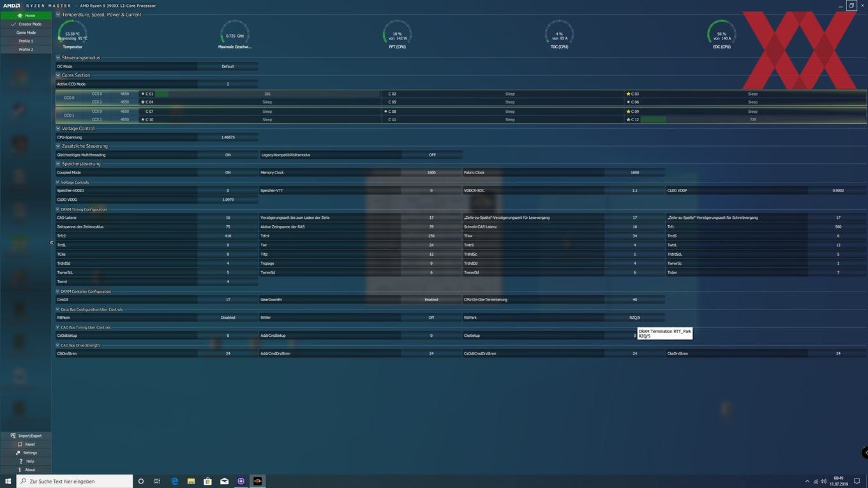Click the Windows taskbar search box
Viewport: 868px width, 488px height.
point(75,481)
